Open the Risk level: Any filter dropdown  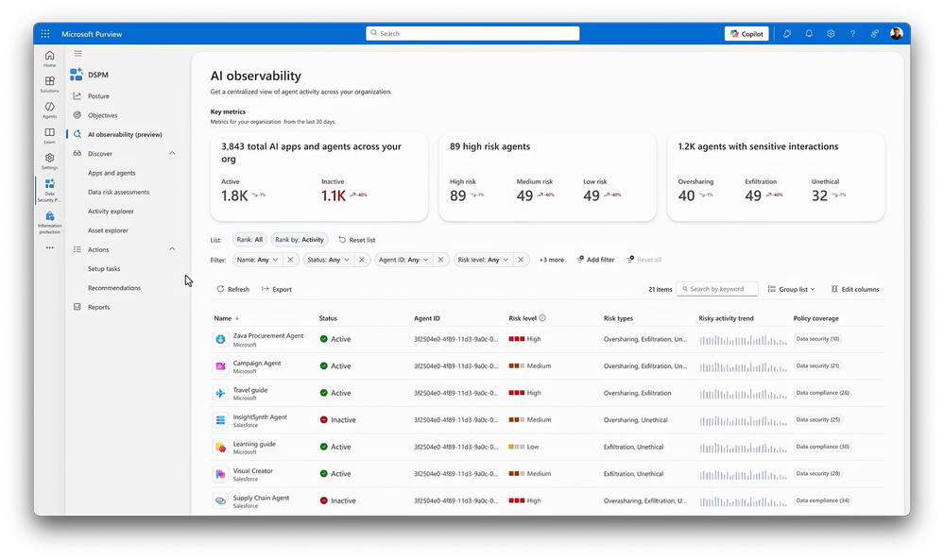click(483, 260)
